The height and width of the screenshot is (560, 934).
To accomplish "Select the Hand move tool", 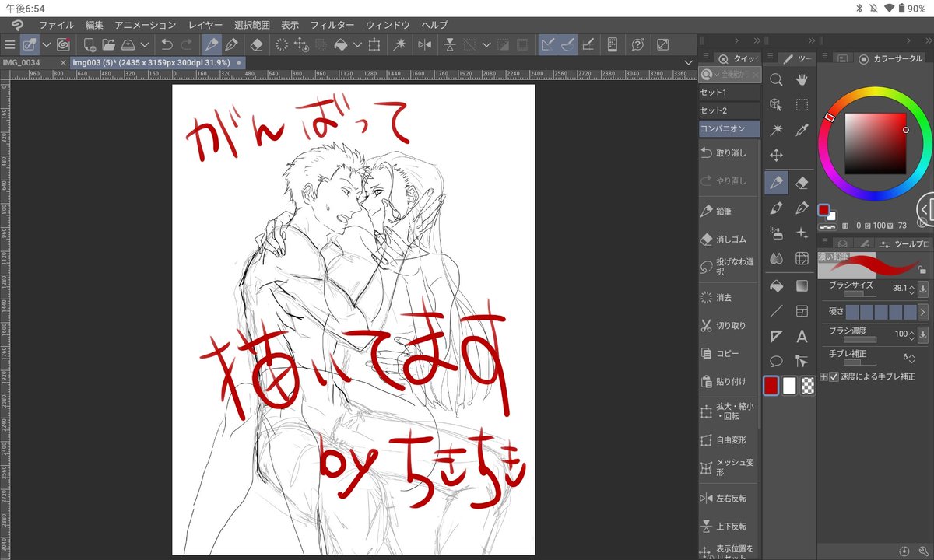I will 802,79.
